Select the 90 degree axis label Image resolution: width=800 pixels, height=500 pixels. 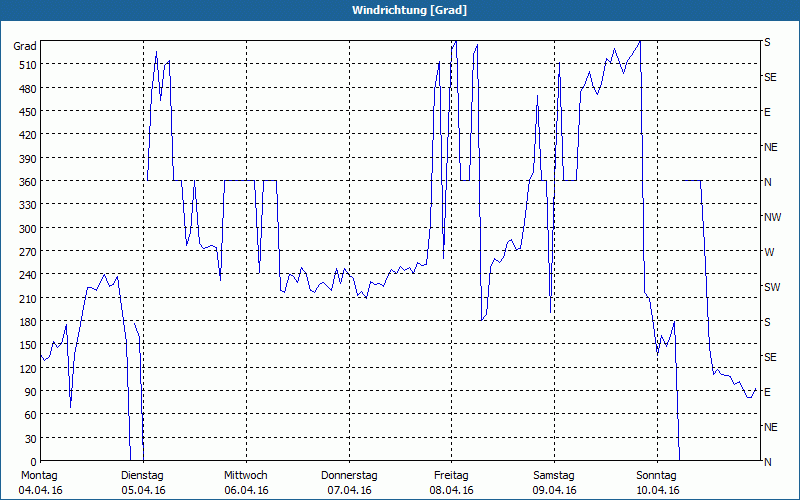[x=31, y=392]
